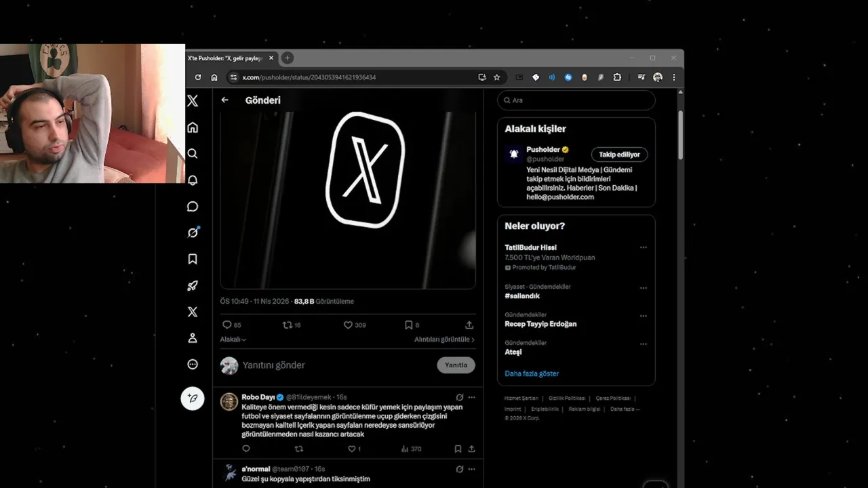Open browser home page button
Image resolution: width=868 pixels, height=488 pixels.
(x=214, y=77)
